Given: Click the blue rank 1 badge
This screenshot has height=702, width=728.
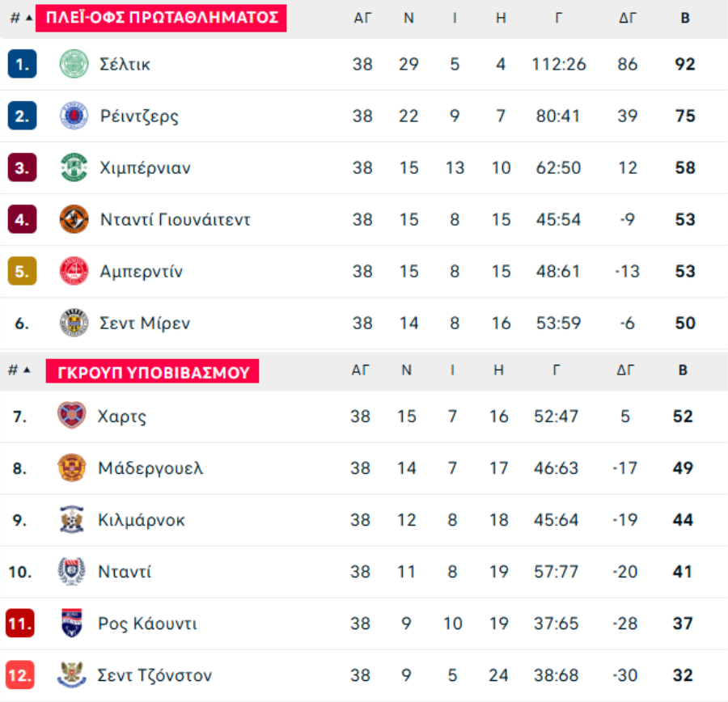Looking at the screenshot, I should (22, 64).
